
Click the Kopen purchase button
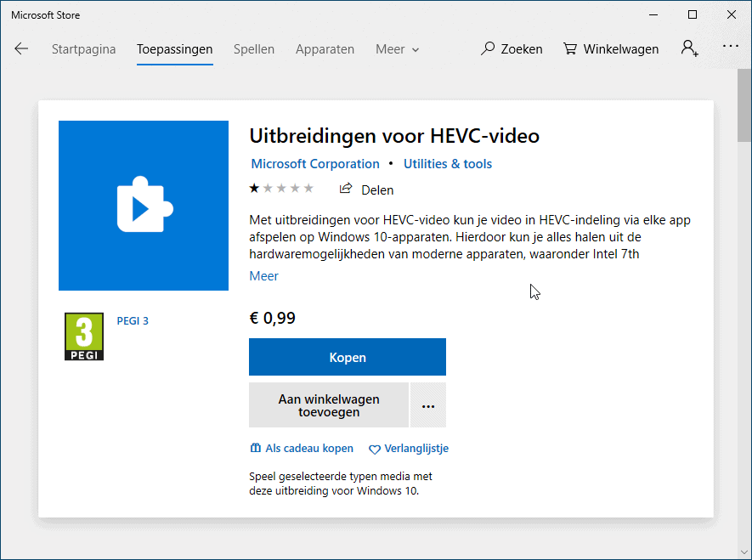(347, 356)
